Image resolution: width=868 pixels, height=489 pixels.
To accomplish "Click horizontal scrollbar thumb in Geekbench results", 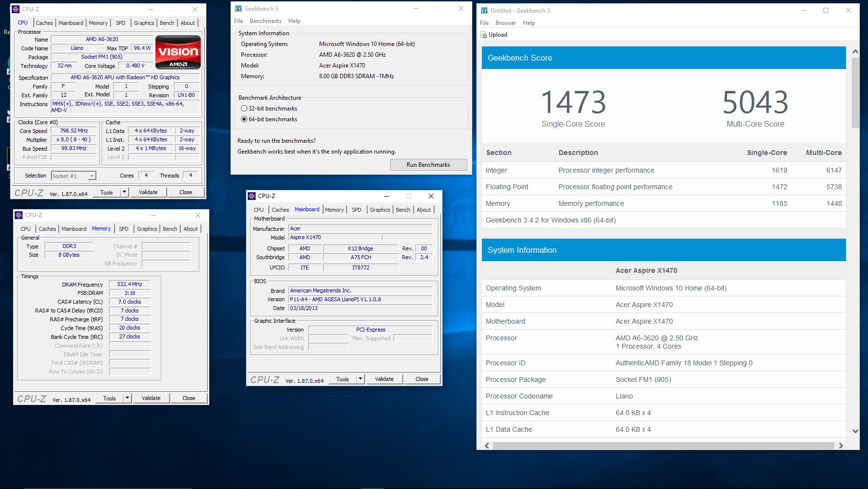I will coord(663,445).
